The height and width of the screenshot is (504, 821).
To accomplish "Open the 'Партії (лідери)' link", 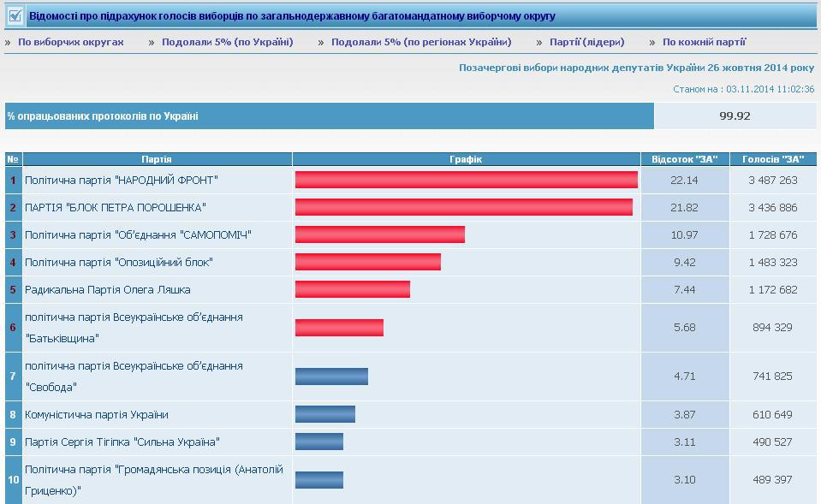I will coord(587,42).
